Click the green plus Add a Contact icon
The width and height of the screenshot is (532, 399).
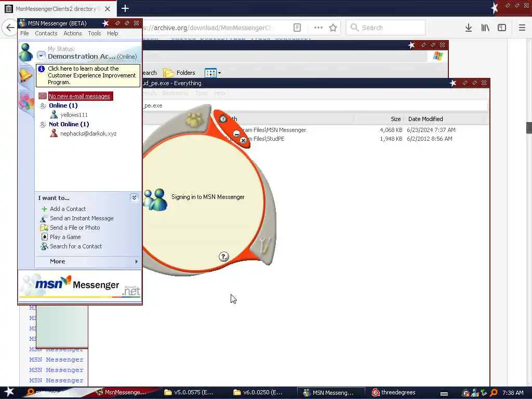[x=44, y=209]
